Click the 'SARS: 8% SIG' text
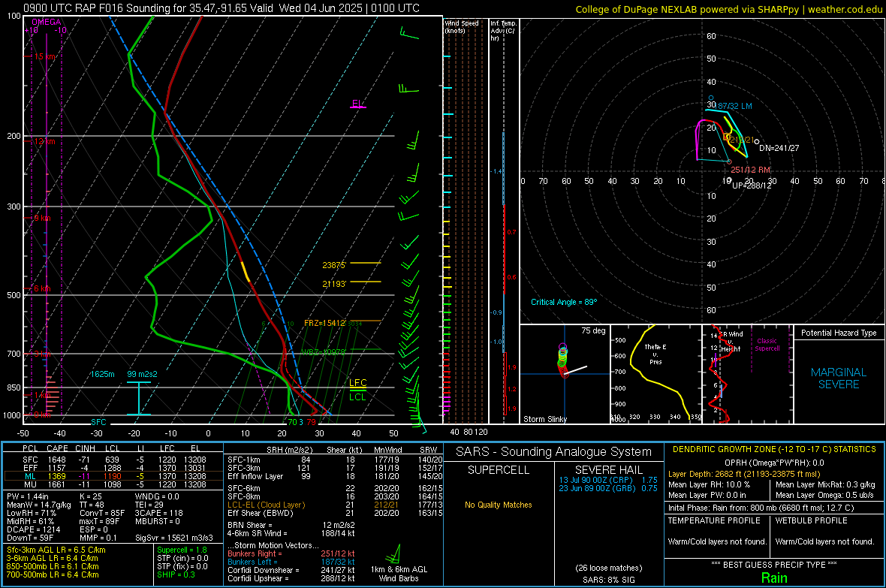The width and height of the screenshot is (886, 588). click(x=608, y=580)
